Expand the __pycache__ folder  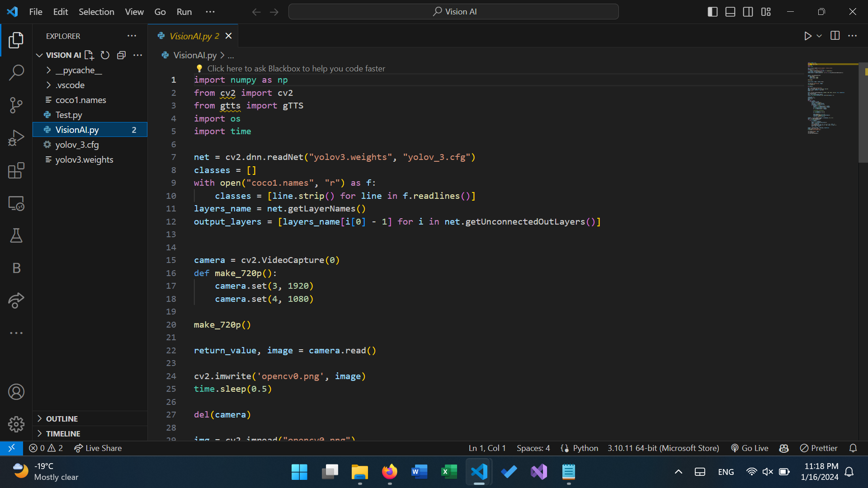pos(79,70)
